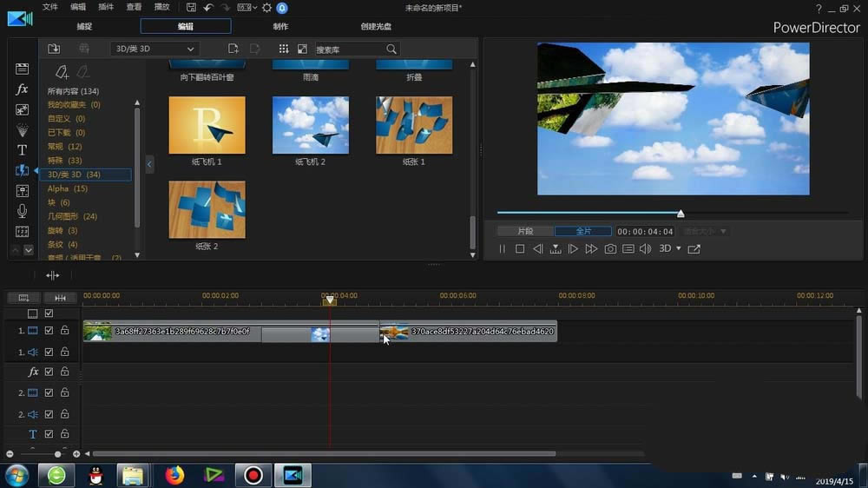Click the Firefox icon in the taskbar
The height and width of the screenshot is (488, 868).
click(174, 475)
